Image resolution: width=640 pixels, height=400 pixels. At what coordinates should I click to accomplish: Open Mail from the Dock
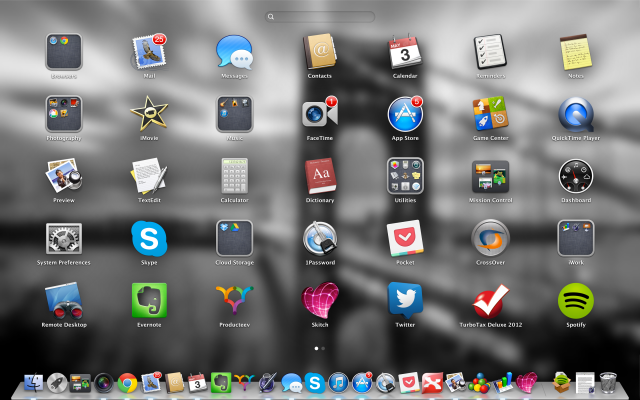151,382
